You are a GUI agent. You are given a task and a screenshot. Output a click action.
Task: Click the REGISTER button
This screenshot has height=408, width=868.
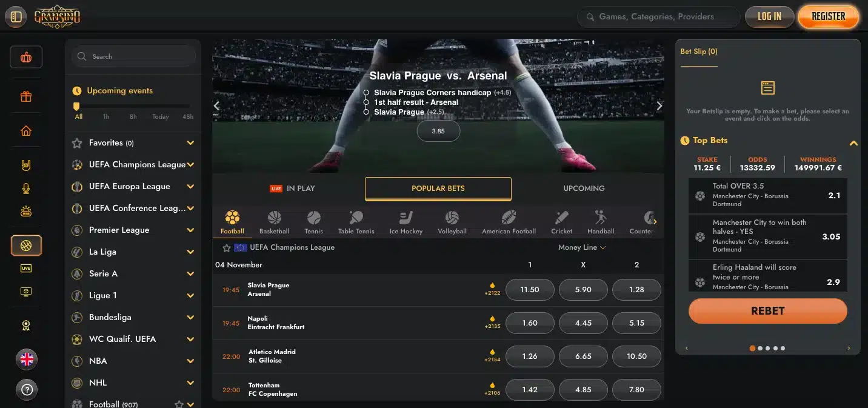[x=828, y=16]
